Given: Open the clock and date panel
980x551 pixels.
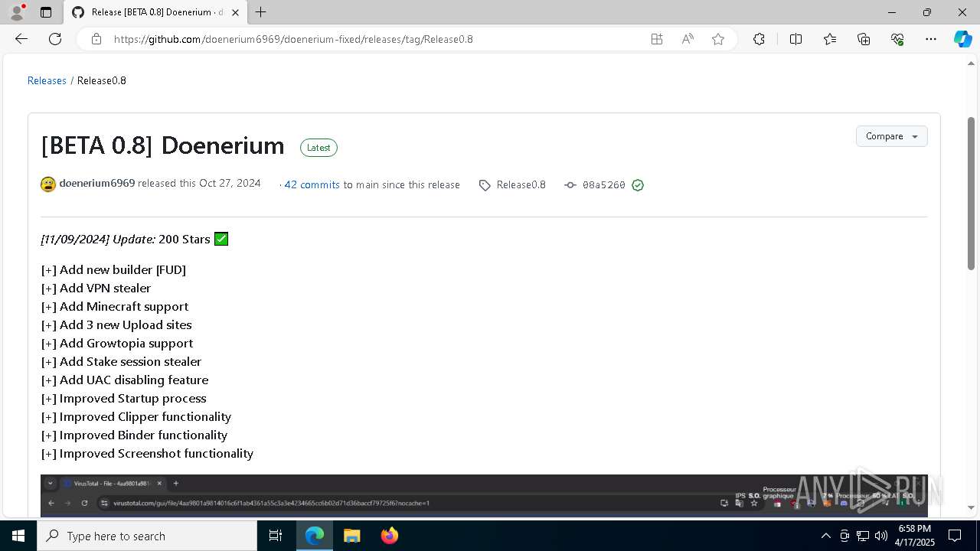Looking at the screenshot, I should click(914, 536).
